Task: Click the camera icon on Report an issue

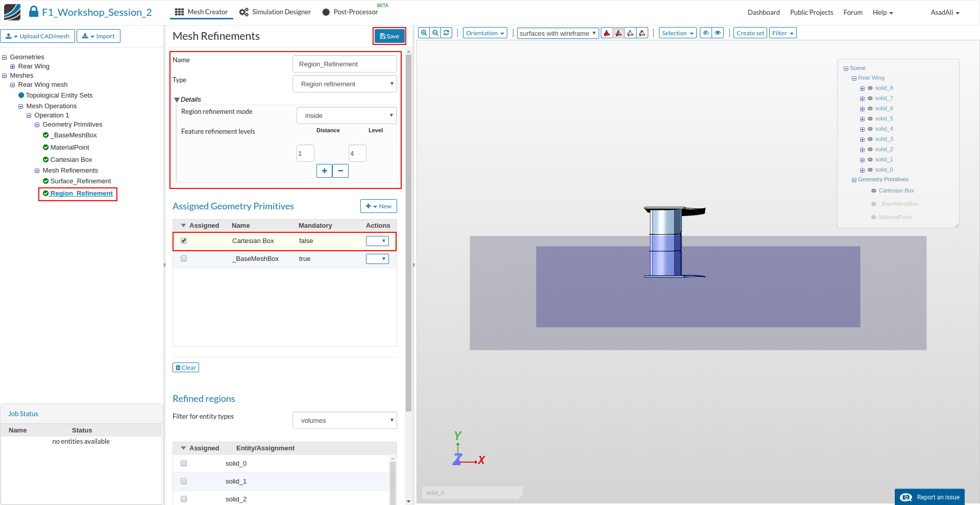Action: click(x=906, y=497)
